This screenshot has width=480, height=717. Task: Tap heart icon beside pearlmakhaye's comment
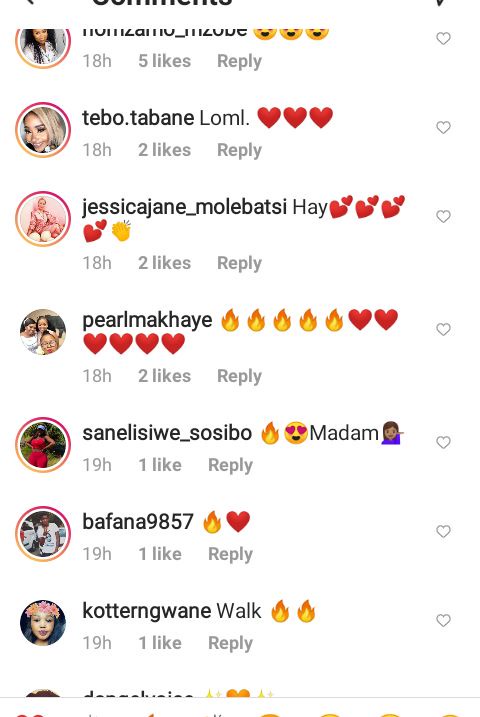coord(443,329)
